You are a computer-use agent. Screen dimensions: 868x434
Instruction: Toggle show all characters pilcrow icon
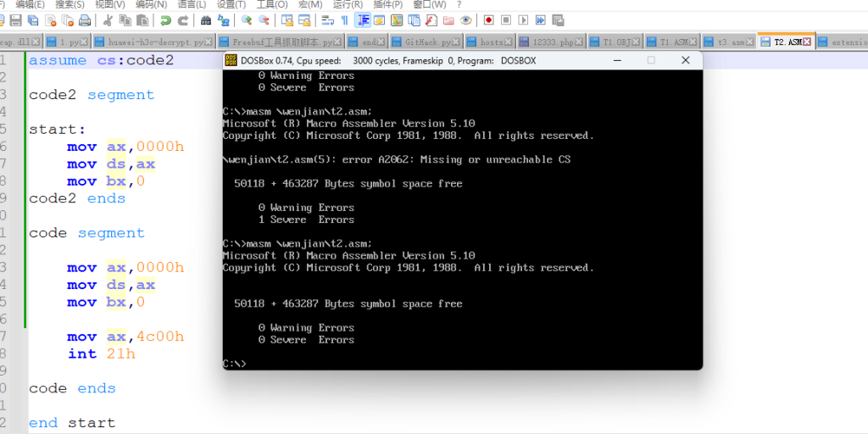[344, 19]
